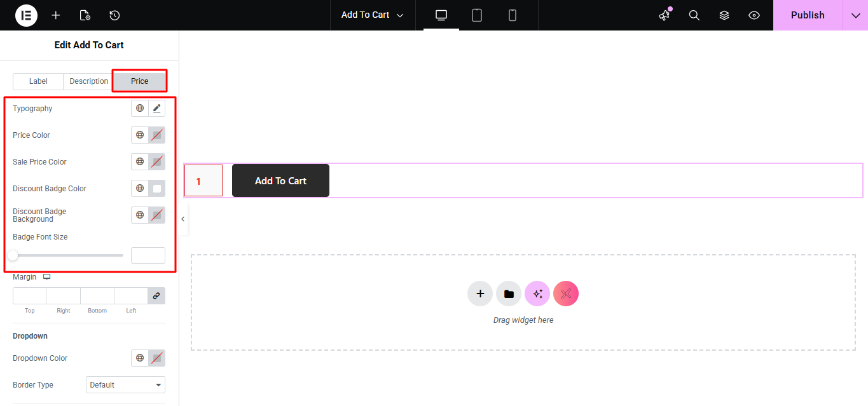The width and height of the screenshot is (868, 406).
Task: Click the Add To Cart button
Action: point(280,181)
